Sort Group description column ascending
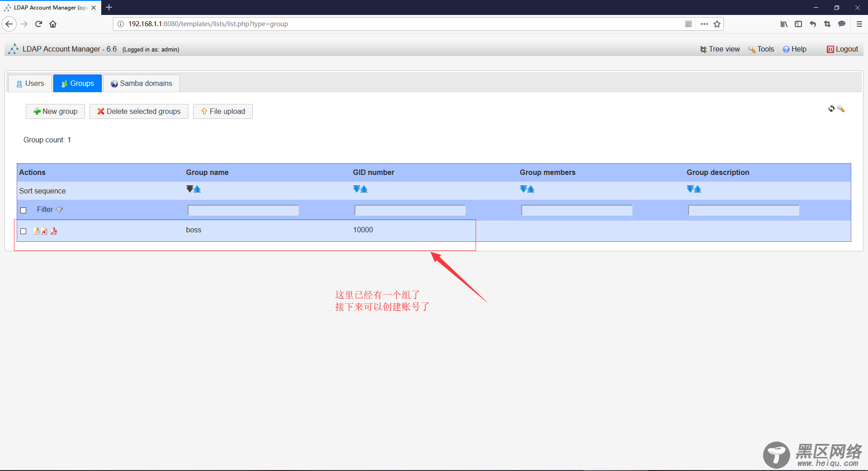This screenshot has height=471, width=868. pos(698,189)
